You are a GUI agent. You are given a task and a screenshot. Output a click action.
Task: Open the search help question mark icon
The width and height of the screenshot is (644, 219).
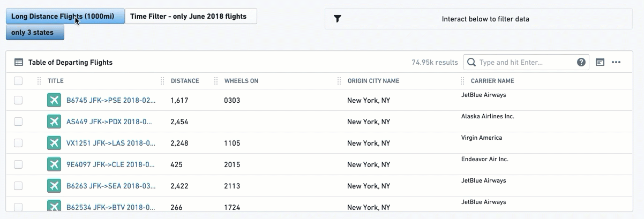pyautogui.click(x=581, y=62)
